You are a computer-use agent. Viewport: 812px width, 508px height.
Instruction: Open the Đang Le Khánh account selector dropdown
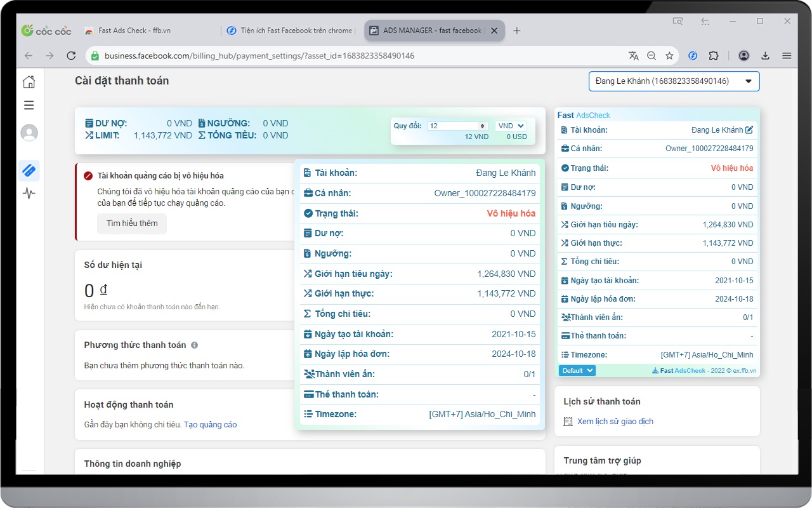674,81
